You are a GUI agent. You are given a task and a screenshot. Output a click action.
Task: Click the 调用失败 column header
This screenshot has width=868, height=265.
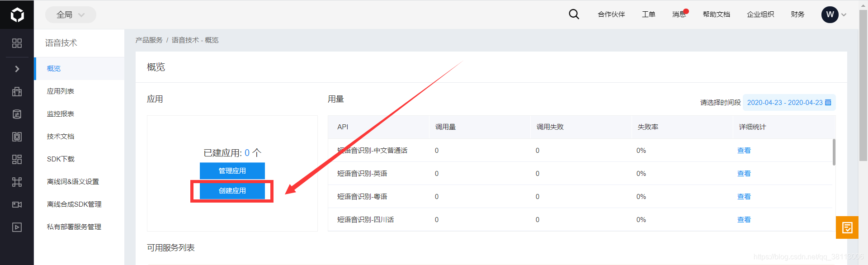[550, 127]
